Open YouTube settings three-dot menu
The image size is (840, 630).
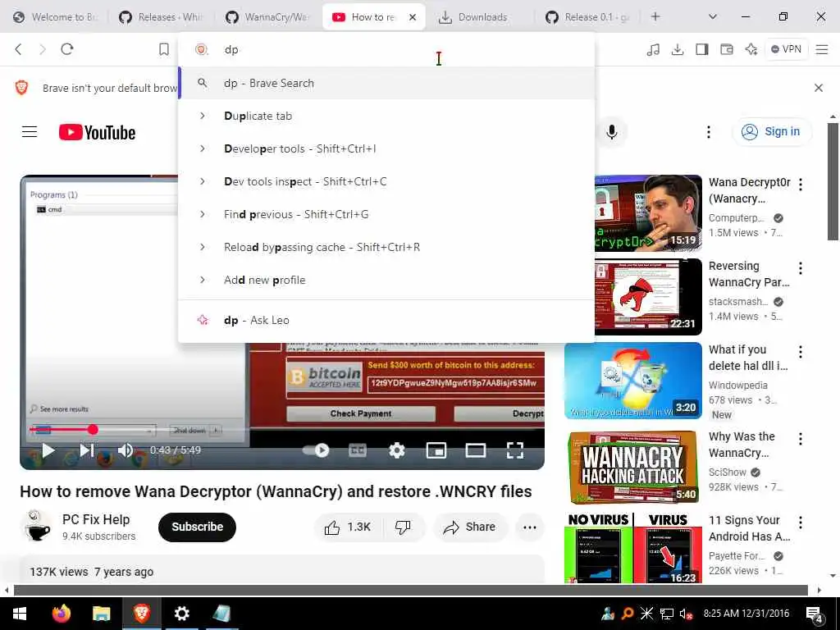(x=708, y=132)
